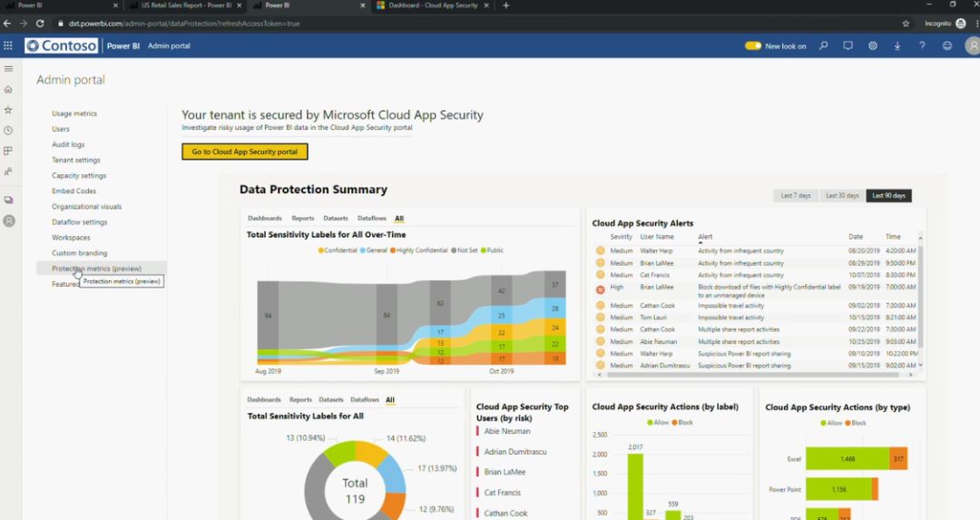Click the download arrow icon in header
The image size is (980, 520).
pyautogui.click(x=897, y=45)
